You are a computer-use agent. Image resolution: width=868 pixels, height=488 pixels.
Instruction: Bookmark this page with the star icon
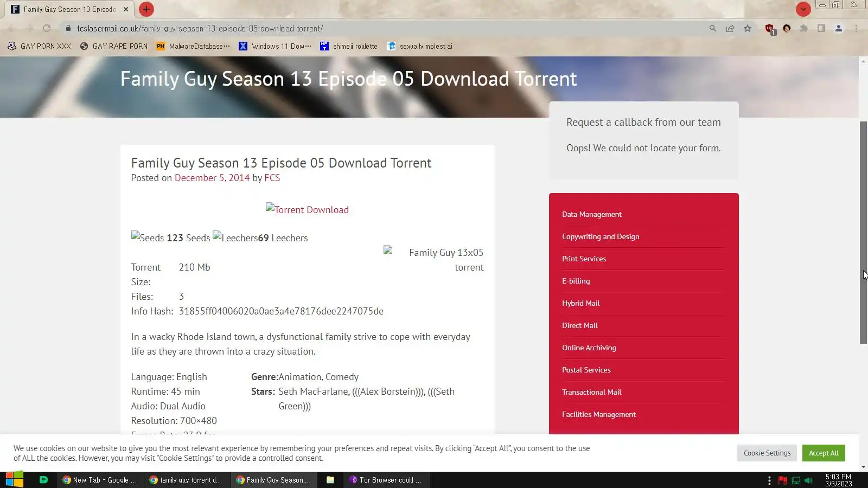click(x=748, y=28)
